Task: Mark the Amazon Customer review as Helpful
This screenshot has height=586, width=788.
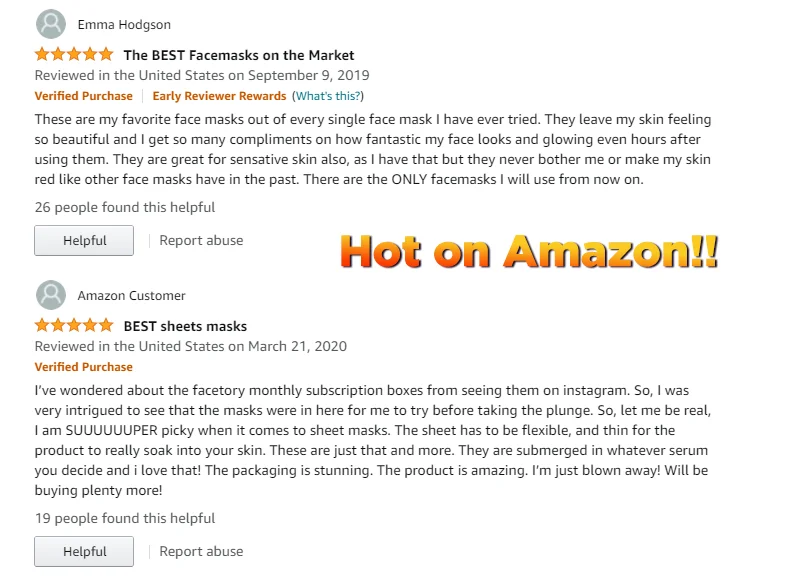Action: (84, 551)
